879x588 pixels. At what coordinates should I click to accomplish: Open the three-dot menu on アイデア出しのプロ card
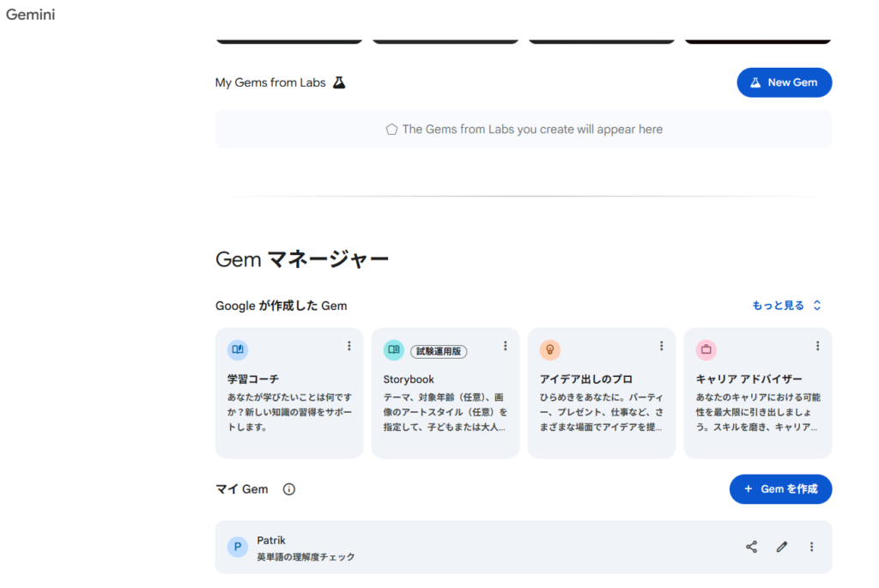coord(661,346)
